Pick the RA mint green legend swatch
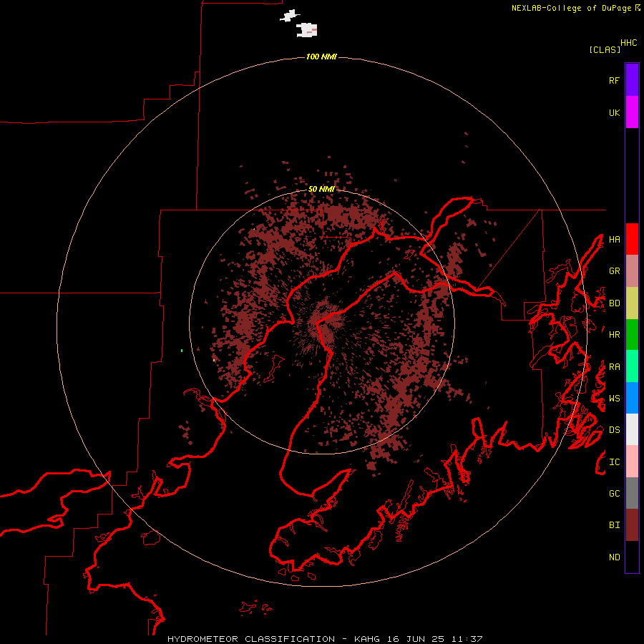The width and height of the screenshot is (644, 644). [x=632, y=366]
